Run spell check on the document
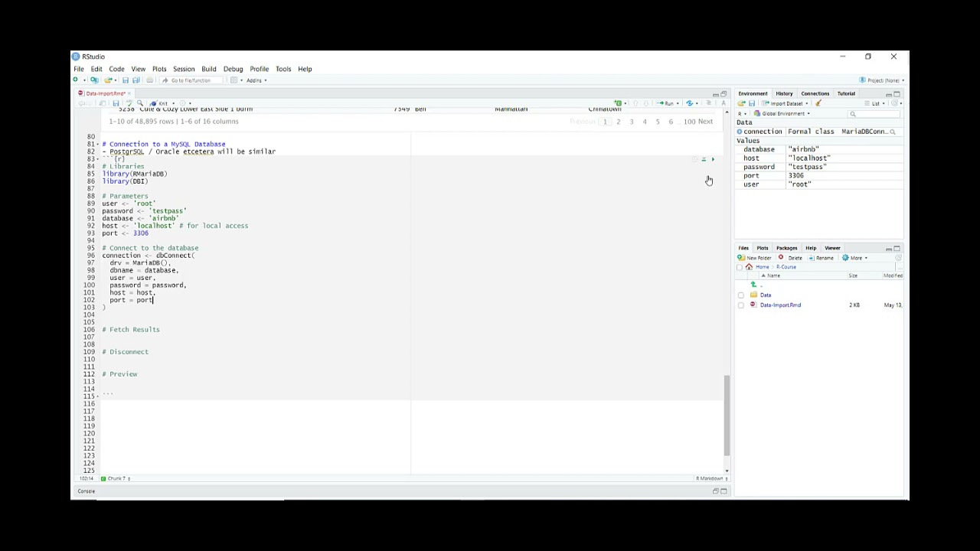This screenshot has height=551, width=980. pyautogui.click(x=129, y=103)
